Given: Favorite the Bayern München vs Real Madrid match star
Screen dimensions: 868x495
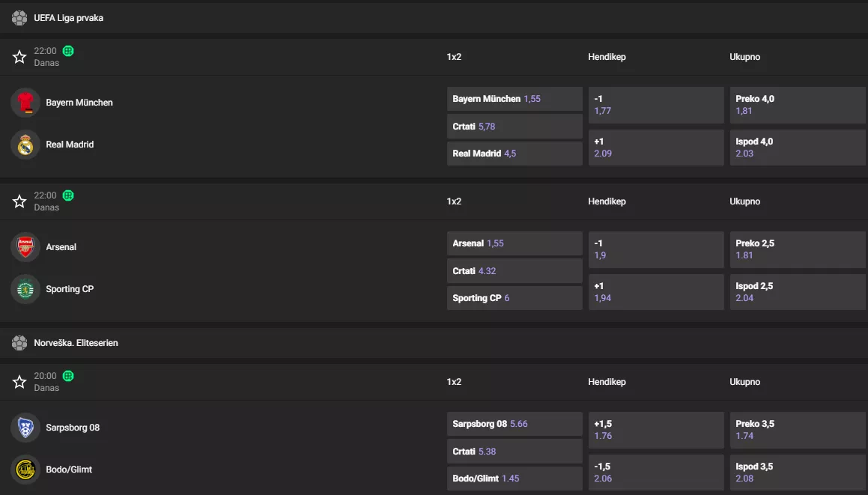Looking at the screenshot, I should 19,57.
